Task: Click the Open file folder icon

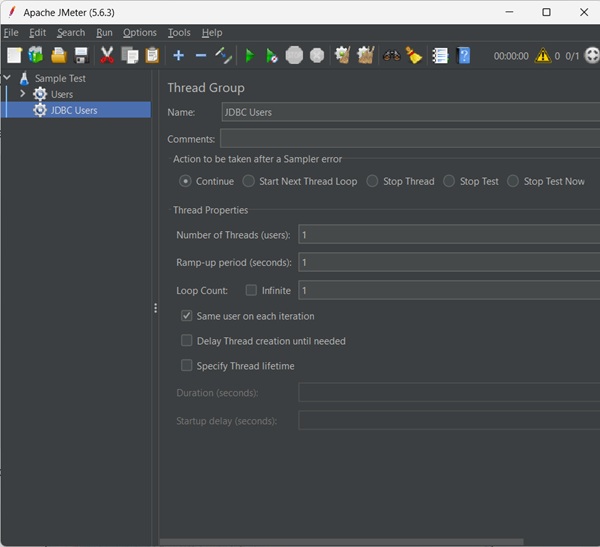Action: click(x=59, y=56)
